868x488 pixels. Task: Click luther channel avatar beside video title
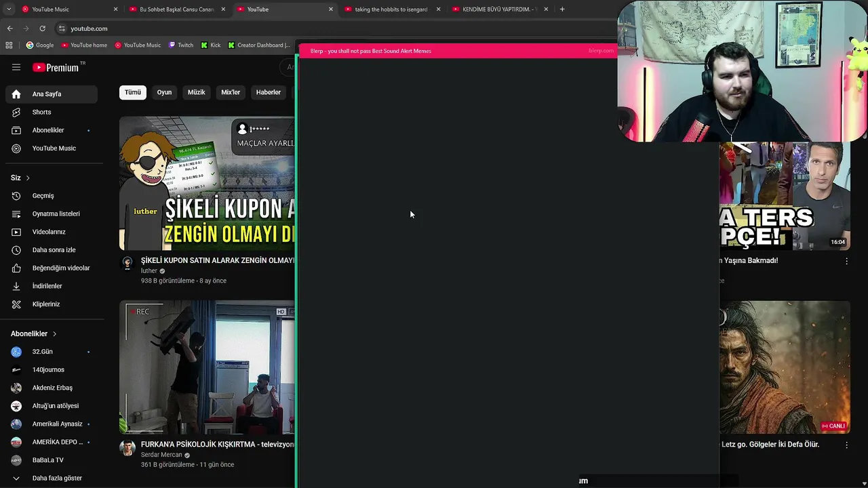point(127,263)
